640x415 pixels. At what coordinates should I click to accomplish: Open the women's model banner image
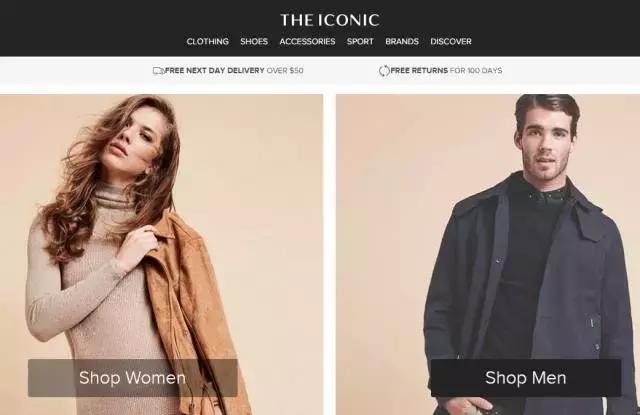161,255
